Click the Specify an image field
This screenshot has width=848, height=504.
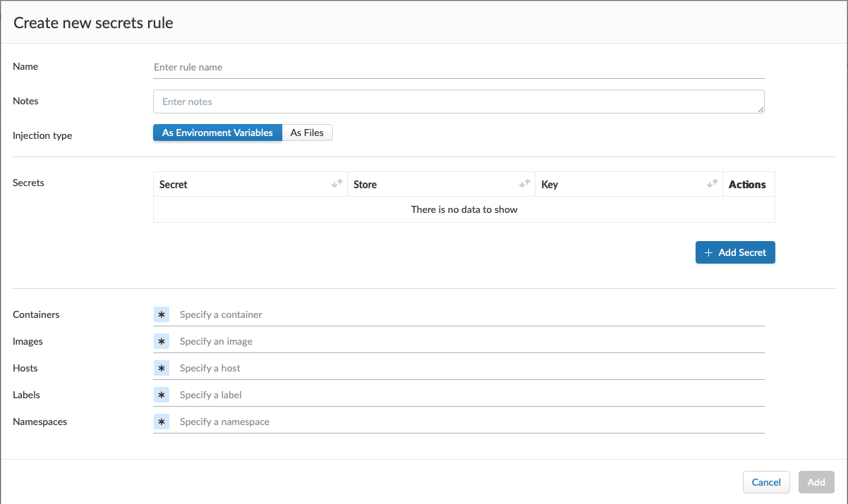(469, 341)
